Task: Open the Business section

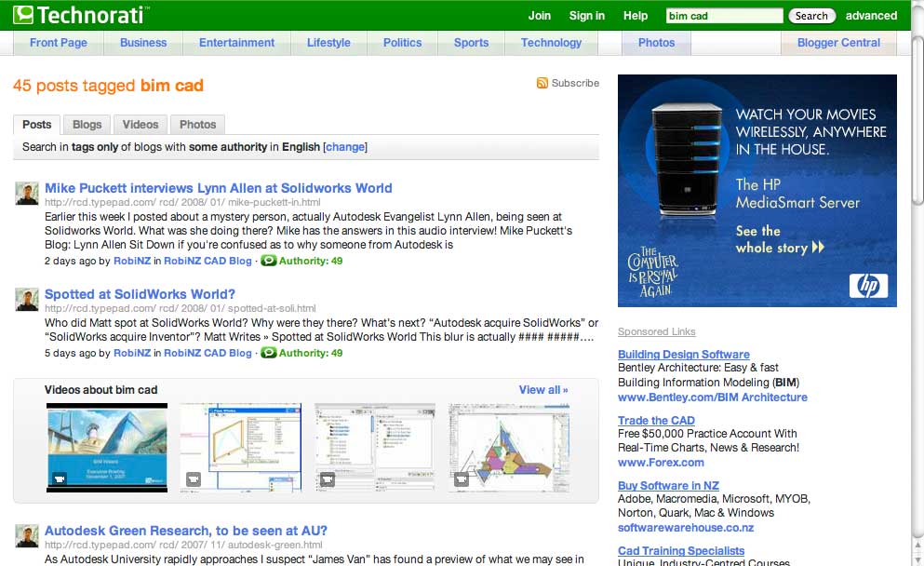Action: 143,43
